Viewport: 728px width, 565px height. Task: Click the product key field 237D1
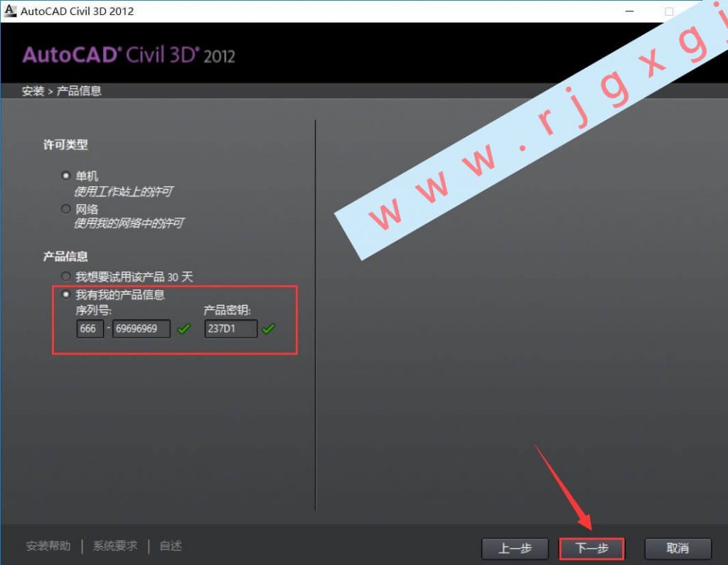231,328
